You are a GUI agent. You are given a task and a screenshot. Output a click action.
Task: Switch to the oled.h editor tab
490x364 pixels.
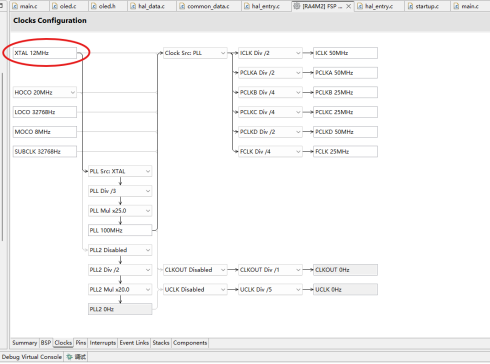(x=107, y=6)
